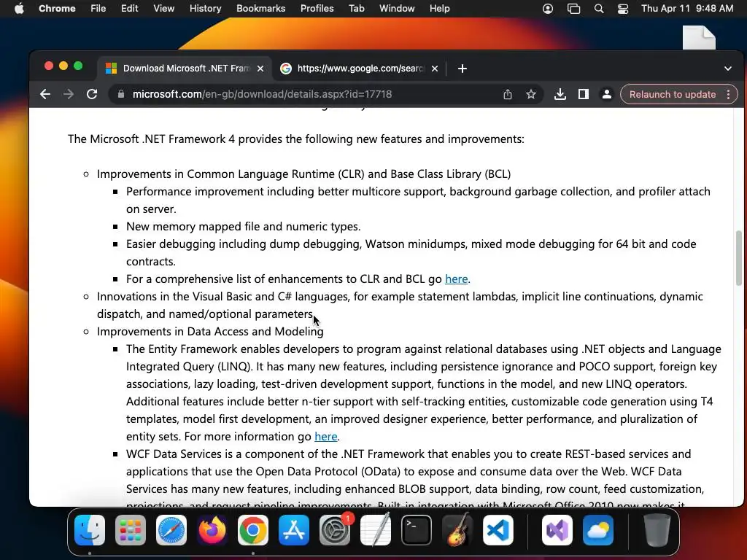Open the cloud weather app from the Dock
Viewport: 747px width, 560px height.
pos(598,530)
